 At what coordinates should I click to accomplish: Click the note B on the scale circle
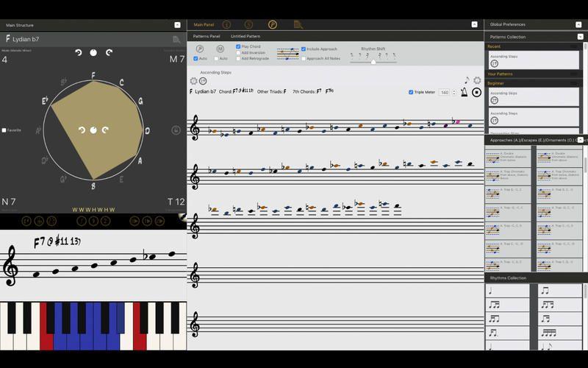pyautogui.click(x=93, y=185)
